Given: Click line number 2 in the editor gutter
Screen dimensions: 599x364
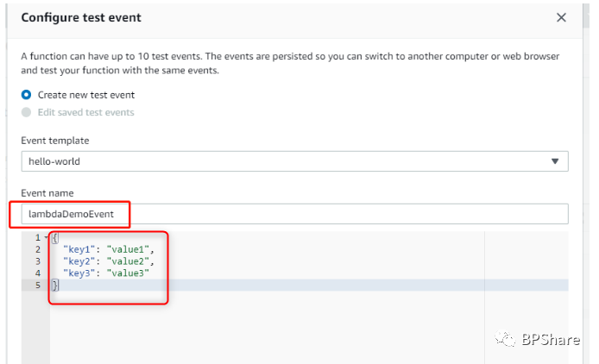Looking at the screenshot, I should coord(37,249).
